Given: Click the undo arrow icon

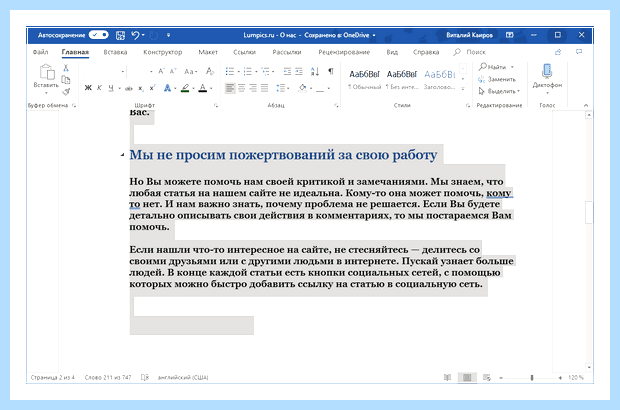Looking at the screenshot, I should coord(135,35).
